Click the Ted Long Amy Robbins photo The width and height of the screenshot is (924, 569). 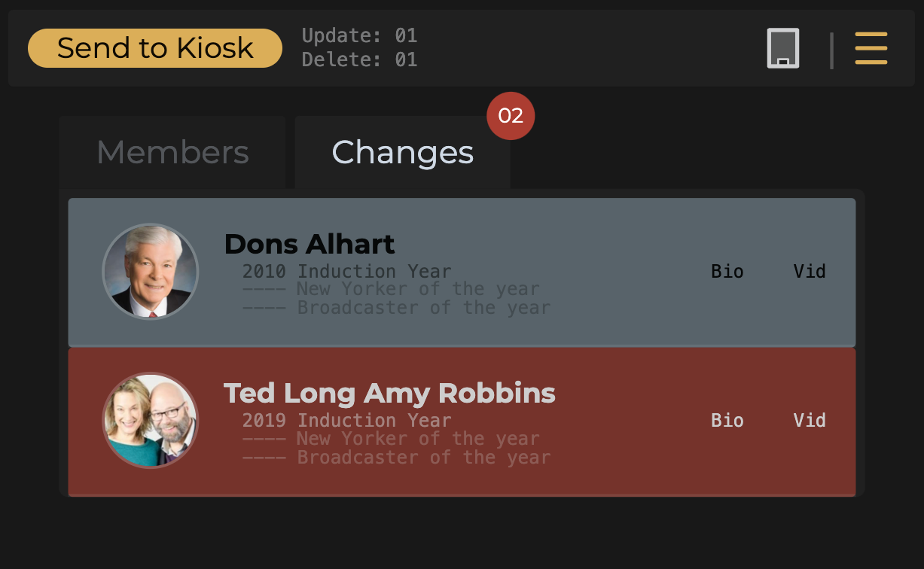click(x=151, y=420)
